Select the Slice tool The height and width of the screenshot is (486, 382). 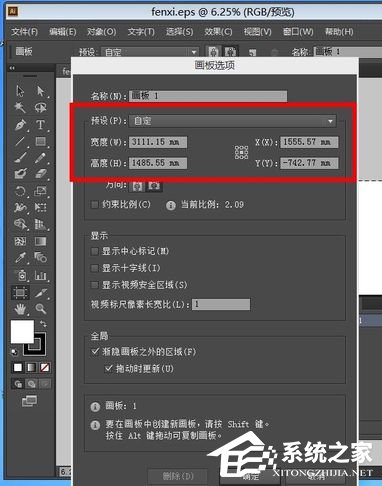click(41, 293)
